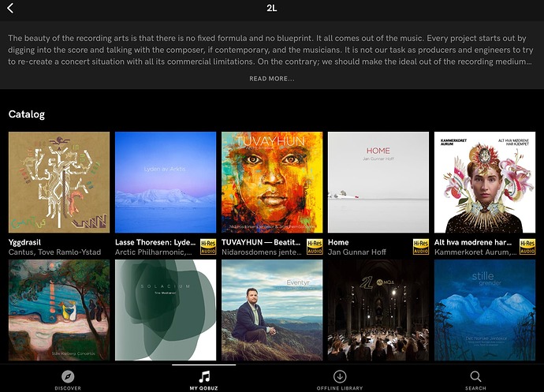Click the Yggdrasil album title
The height and width of the screenshot is (392, 544).
coord(24,242)
